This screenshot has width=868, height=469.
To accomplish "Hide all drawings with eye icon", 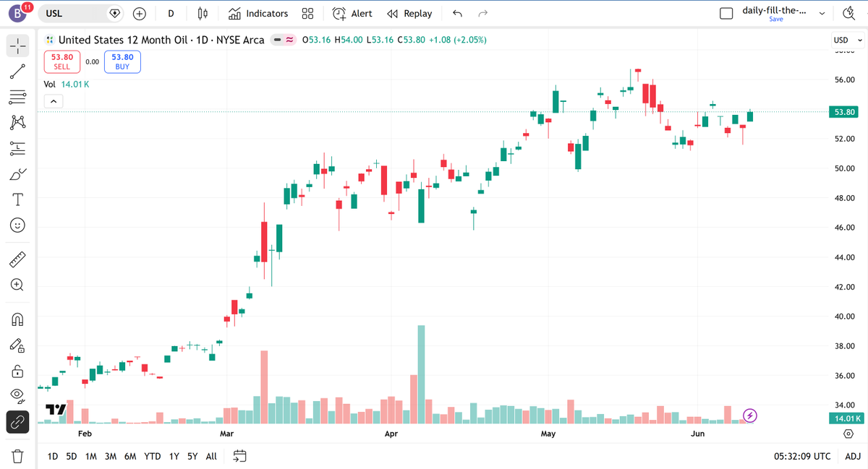I will (x=18, y=395).
